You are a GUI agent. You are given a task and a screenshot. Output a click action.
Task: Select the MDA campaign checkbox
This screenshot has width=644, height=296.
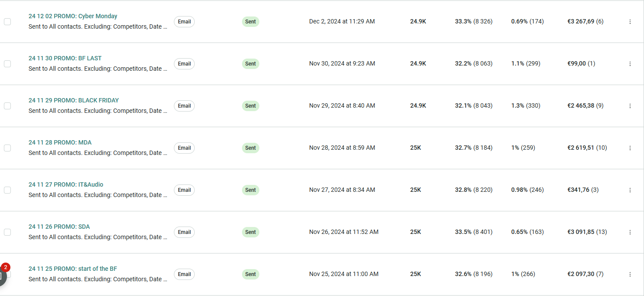pos(7,148)
